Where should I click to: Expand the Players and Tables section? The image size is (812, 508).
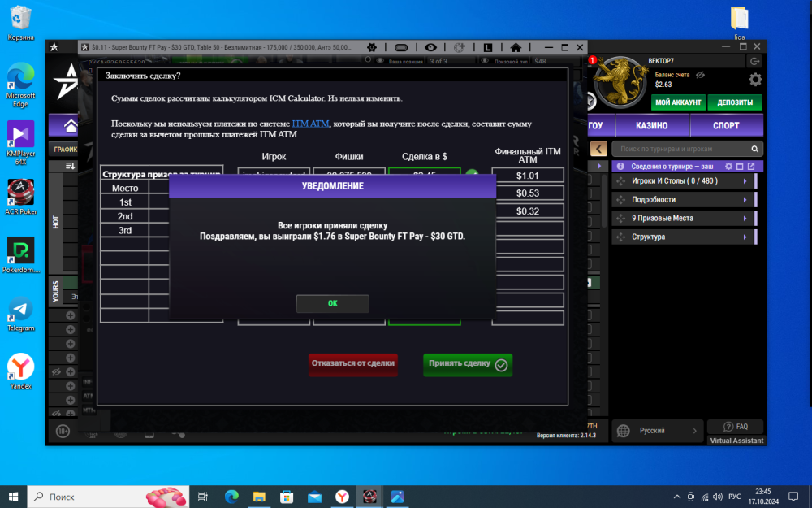click(682, 181)
